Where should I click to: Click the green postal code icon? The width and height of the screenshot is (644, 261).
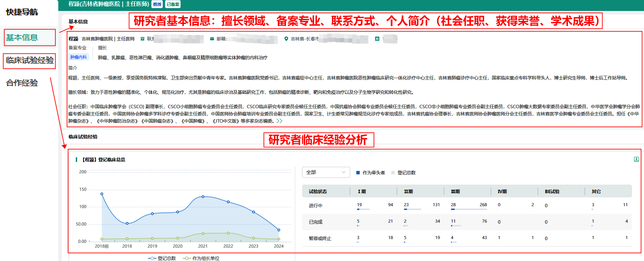coord(377,39)
